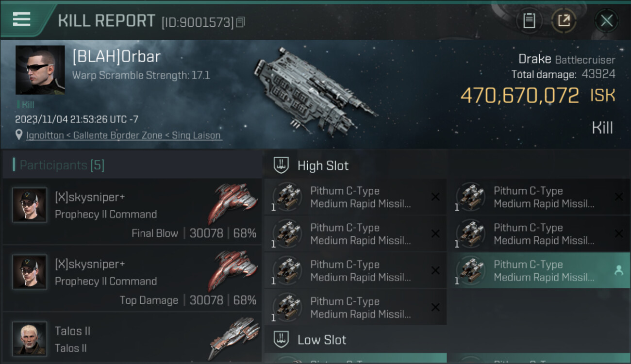
Task: Share the kill report externally
Action: click(x=564, y=20)
